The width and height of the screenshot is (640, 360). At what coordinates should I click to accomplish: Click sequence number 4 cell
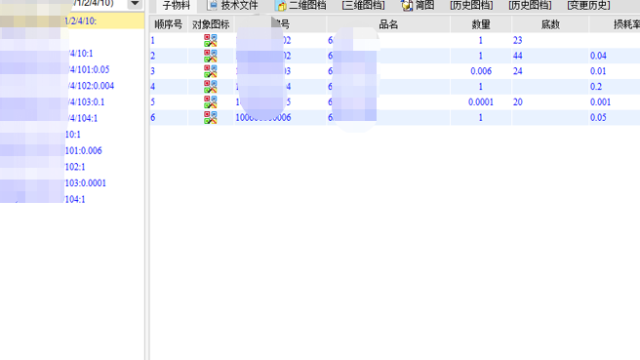[x=169, y=87]
